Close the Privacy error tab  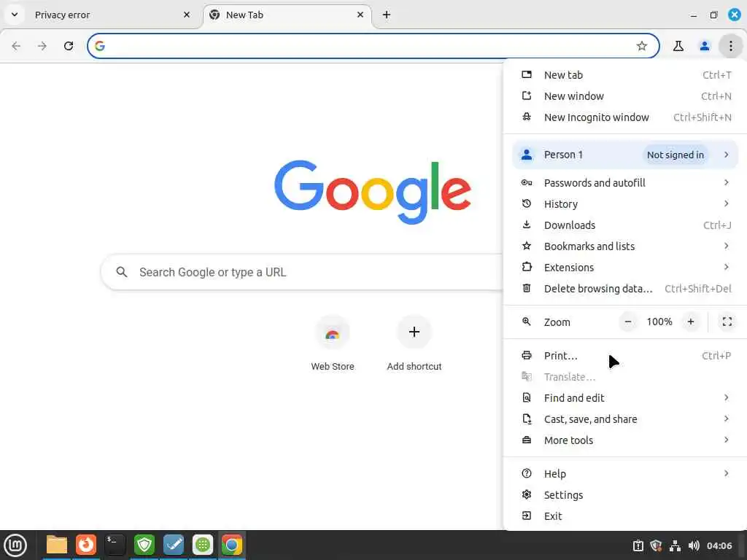187,15
